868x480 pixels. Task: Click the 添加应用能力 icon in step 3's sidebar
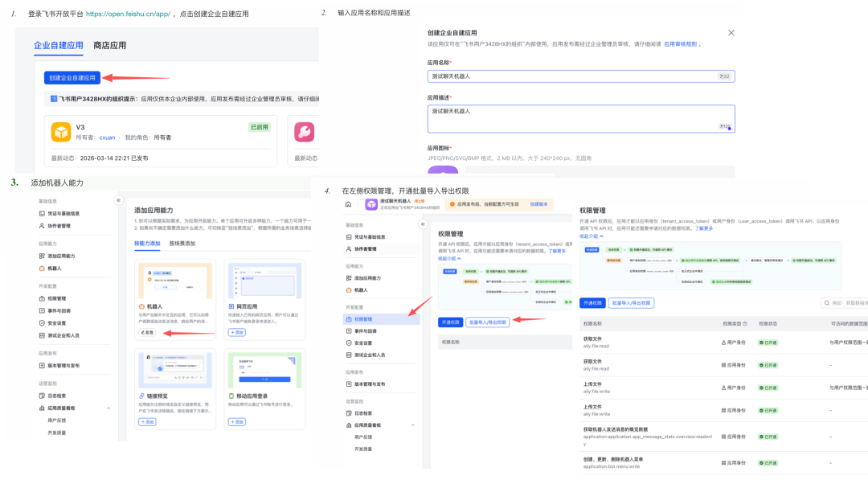[42, 256]
